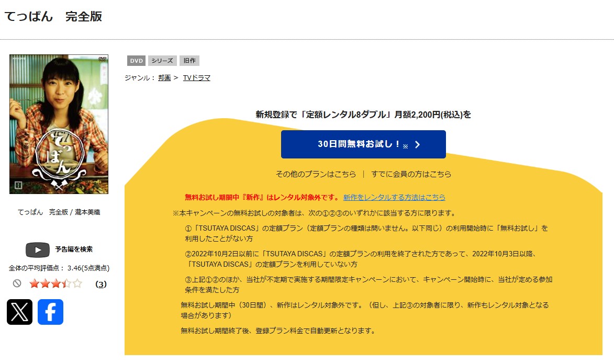This screenshot has height=364, width=614.
Task: Click condition ①「TSUTAYA DISCAS」の定額プラン text
Action: (x=366, y=233)
